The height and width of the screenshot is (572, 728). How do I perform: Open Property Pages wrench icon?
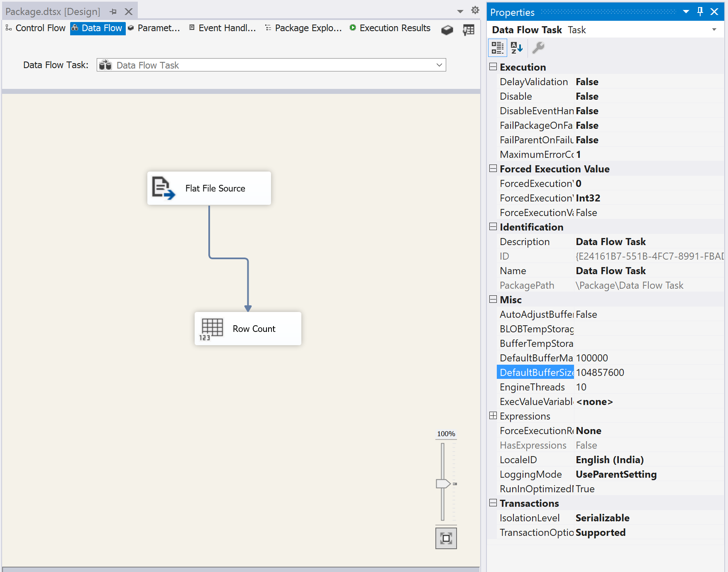pos(538,48)
